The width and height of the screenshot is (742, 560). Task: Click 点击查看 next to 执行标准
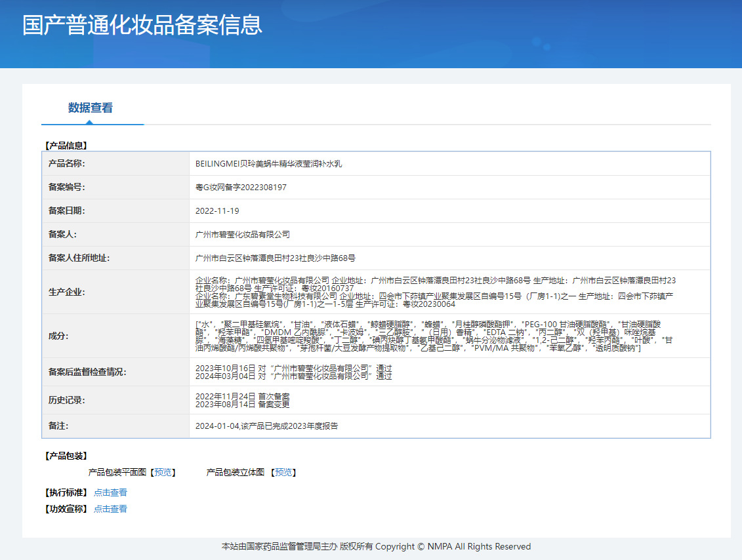point(110,492)
